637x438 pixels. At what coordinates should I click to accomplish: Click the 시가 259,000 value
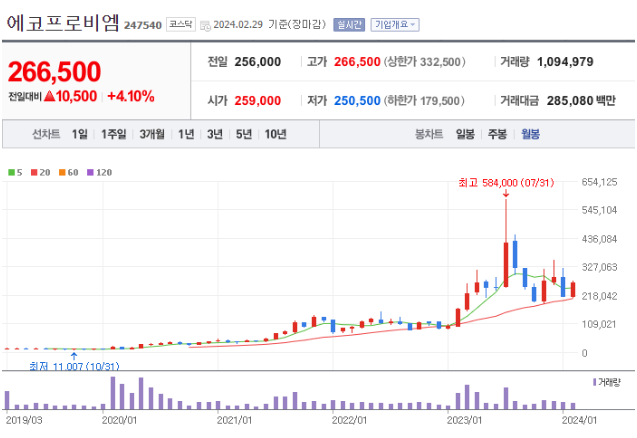point(258,100)
